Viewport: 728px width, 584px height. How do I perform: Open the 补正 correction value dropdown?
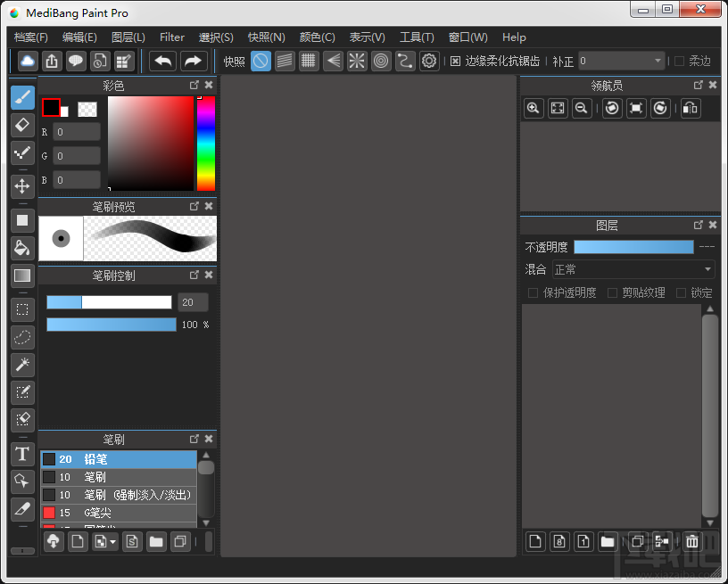621,61
